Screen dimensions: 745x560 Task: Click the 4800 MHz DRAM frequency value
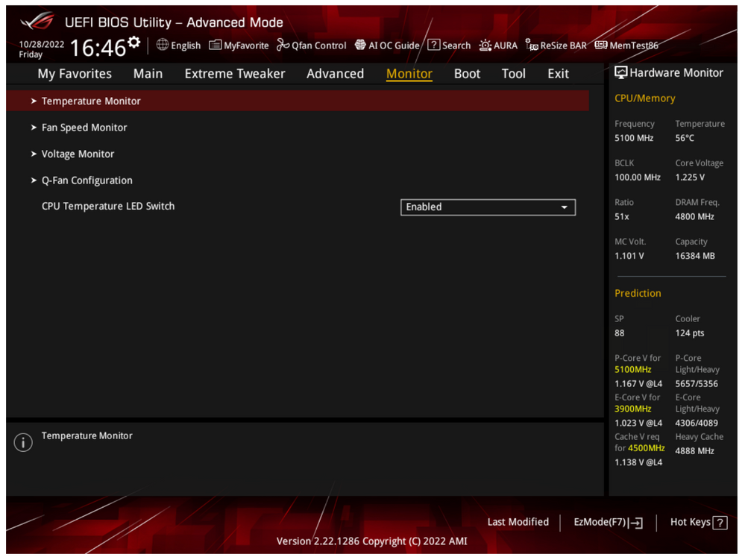coord(694,216)
